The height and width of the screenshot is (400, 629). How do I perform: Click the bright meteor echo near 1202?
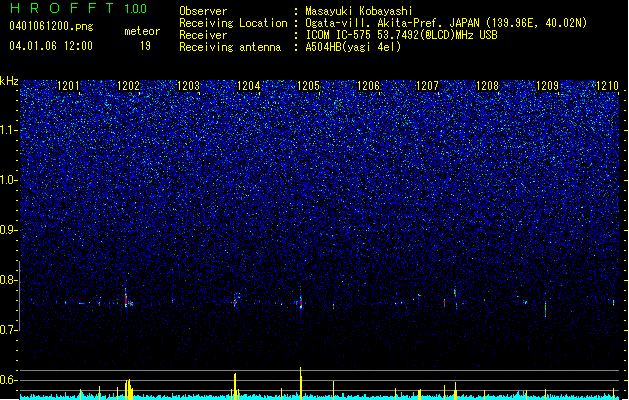point(126,298)
